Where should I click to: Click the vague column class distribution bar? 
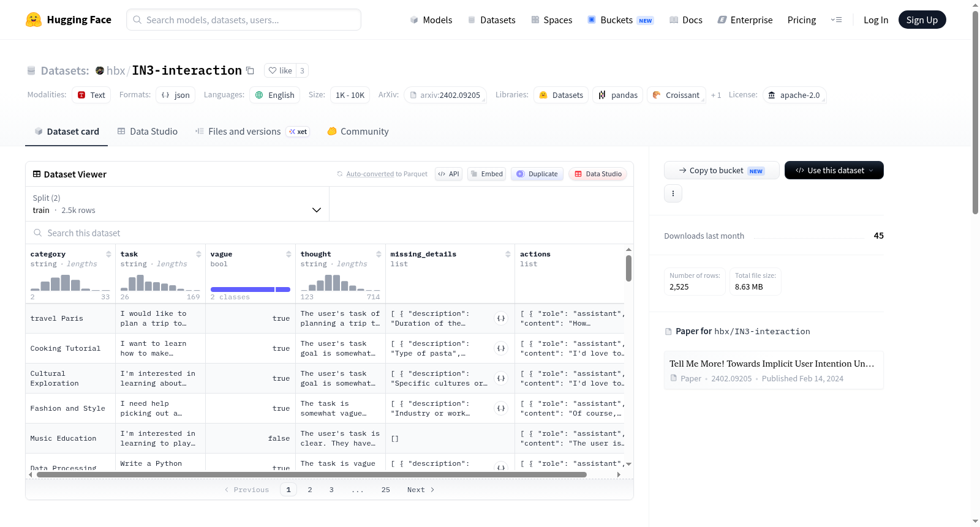pos(251,290)
